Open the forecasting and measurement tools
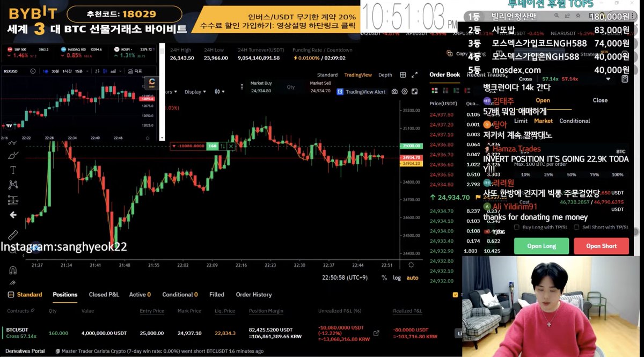This screenshot has height=357, width=644. 13,200
